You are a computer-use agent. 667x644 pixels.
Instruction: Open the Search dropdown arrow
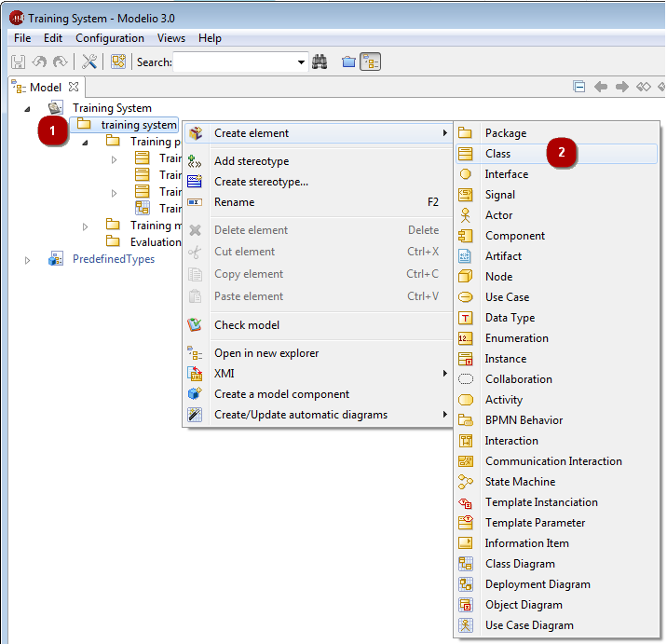(301, 62)
